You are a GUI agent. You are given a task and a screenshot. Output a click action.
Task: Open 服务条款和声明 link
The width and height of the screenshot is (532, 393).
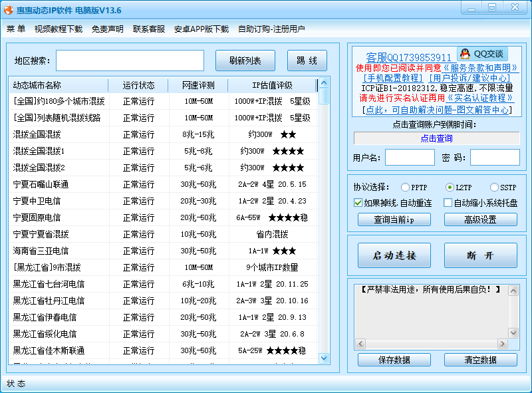pos(480,68)
